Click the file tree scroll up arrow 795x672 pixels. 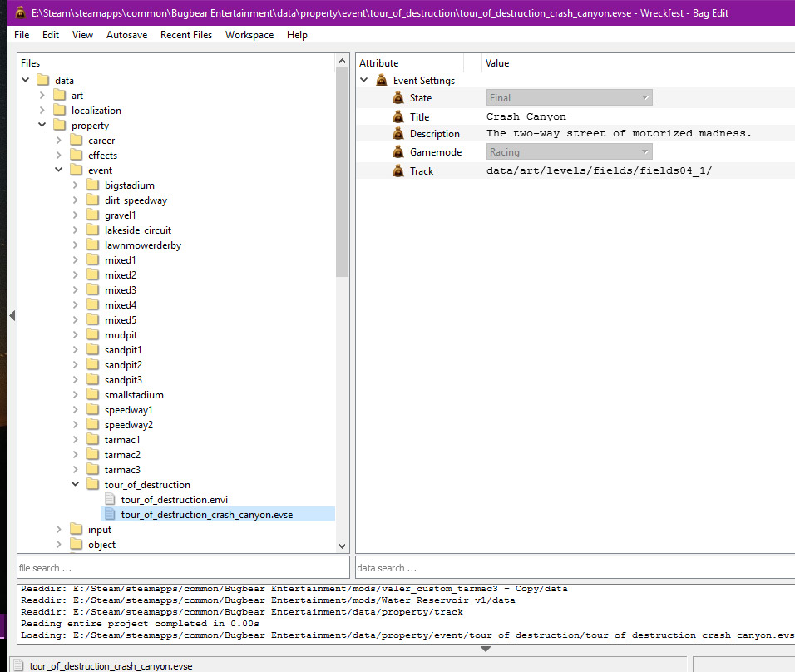coord(343,61)
